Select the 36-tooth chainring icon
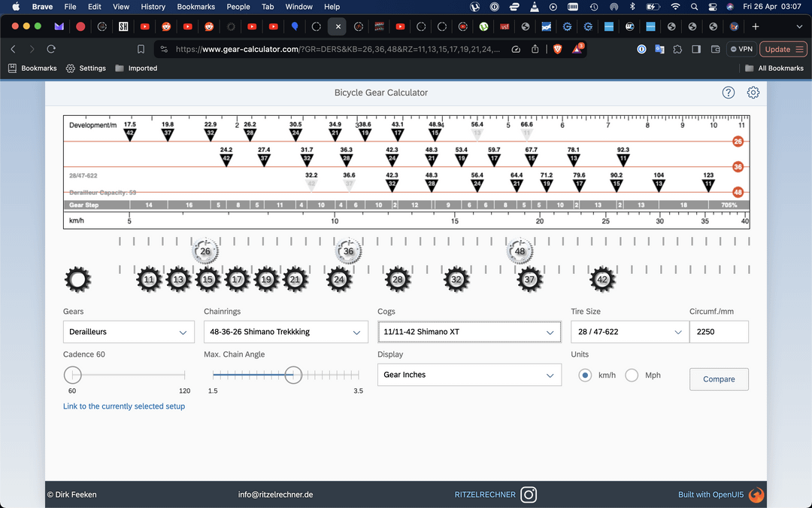Screen dimensions: 812x508 point(349,251)
